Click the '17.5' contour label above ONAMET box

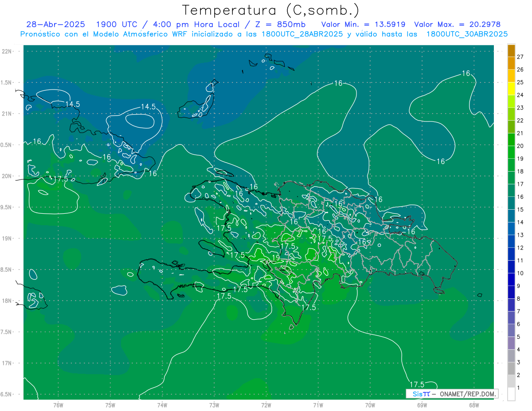pos(417,384)
